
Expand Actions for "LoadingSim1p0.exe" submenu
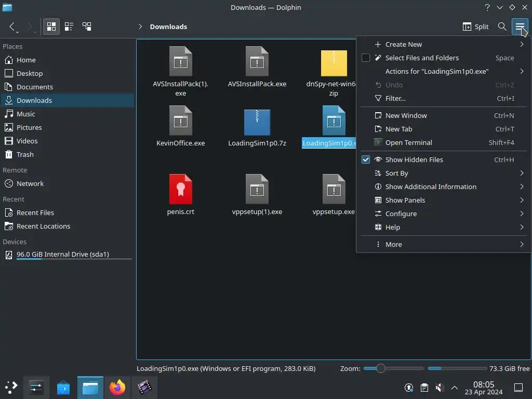coord(444,72)
